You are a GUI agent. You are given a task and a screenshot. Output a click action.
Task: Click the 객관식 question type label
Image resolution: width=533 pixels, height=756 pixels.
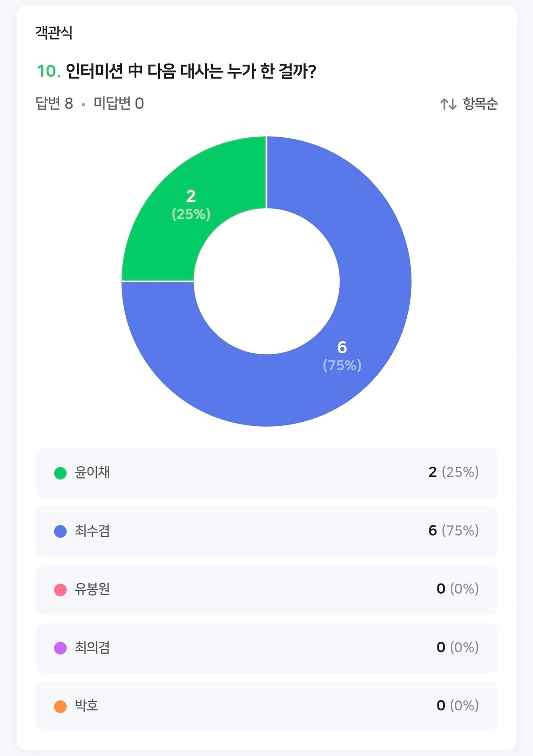[54, 32]
